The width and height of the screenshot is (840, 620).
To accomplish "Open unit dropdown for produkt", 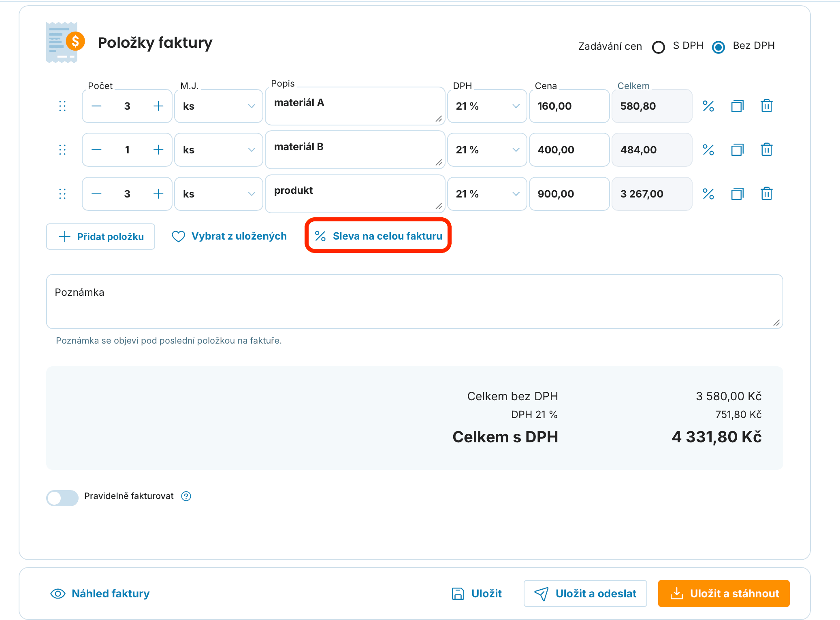I will tap(219, 194).
